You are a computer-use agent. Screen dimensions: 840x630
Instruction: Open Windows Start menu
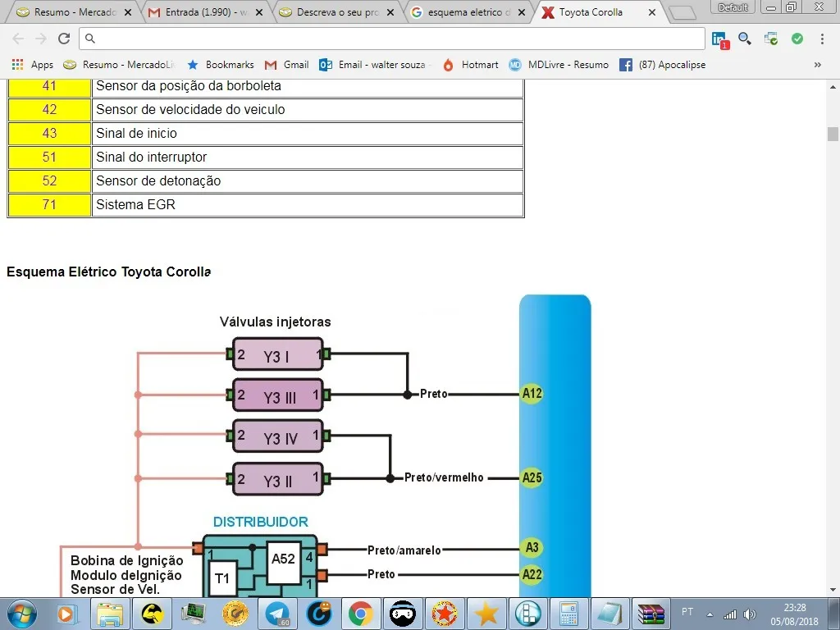pos(21,614)
